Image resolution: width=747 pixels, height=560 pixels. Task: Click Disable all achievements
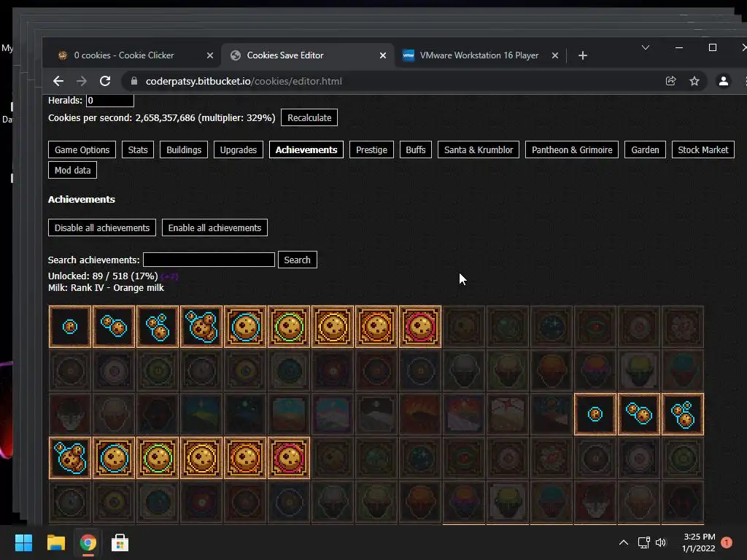pos(102,227)
